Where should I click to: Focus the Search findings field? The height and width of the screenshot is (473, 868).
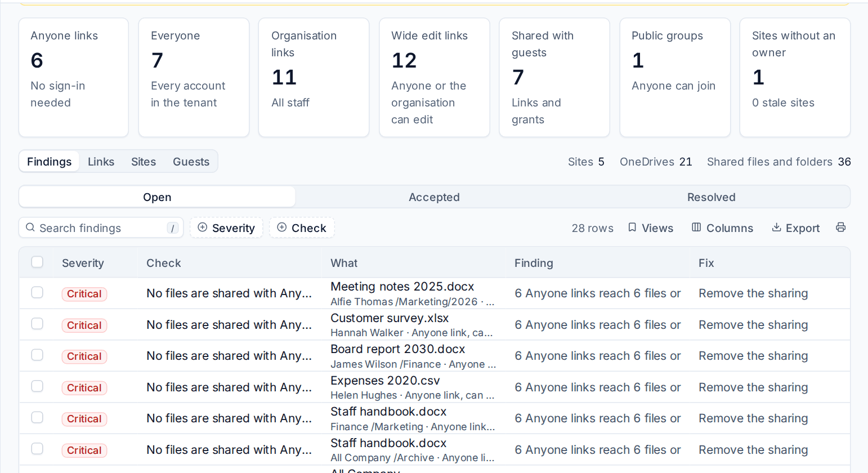coord(101,227)
